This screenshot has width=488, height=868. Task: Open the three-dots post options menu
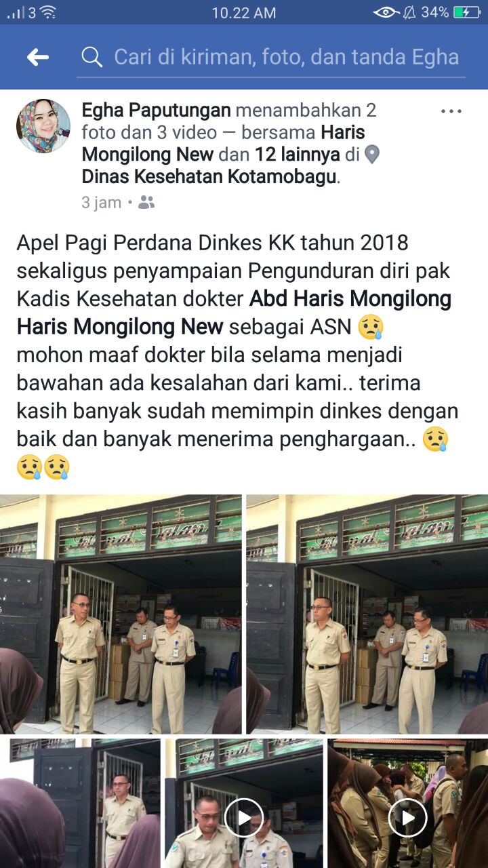pos(451,111)
